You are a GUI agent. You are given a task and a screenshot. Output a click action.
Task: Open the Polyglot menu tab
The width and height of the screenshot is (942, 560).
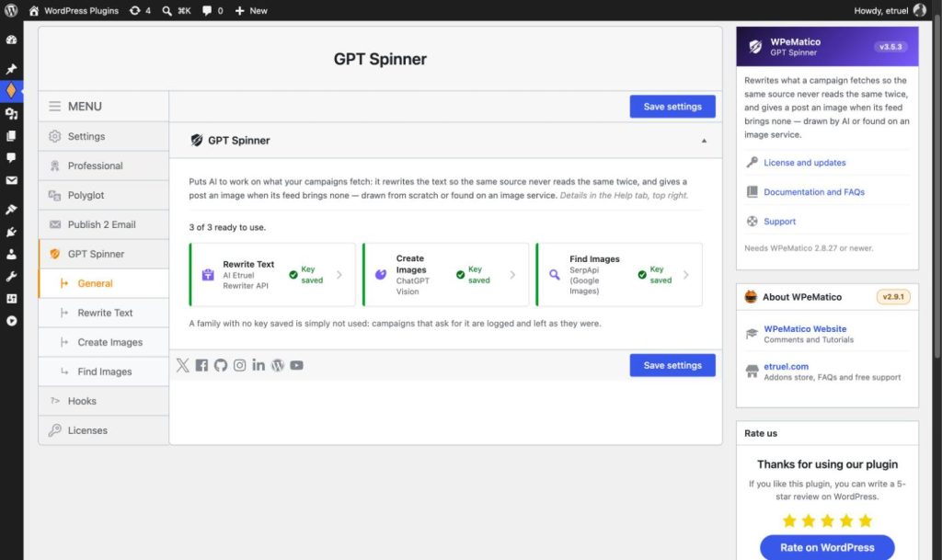(x=103, y=195)
